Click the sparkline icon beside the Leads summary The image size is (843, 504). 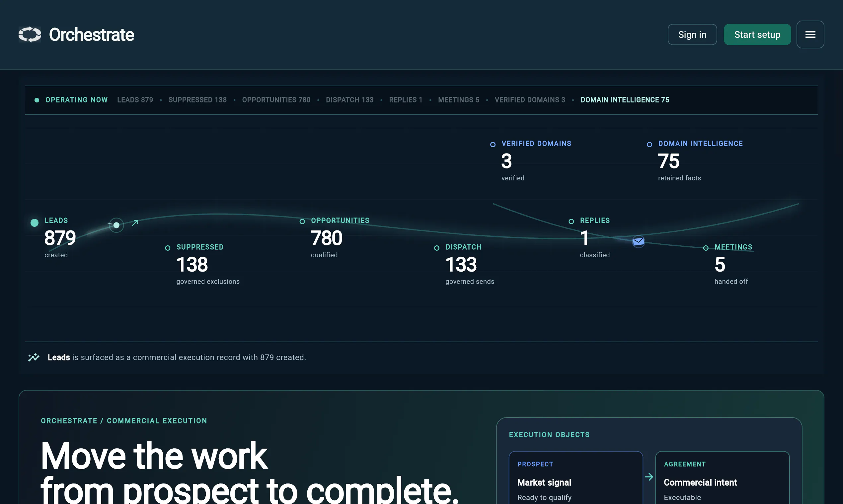click(34, 357)
